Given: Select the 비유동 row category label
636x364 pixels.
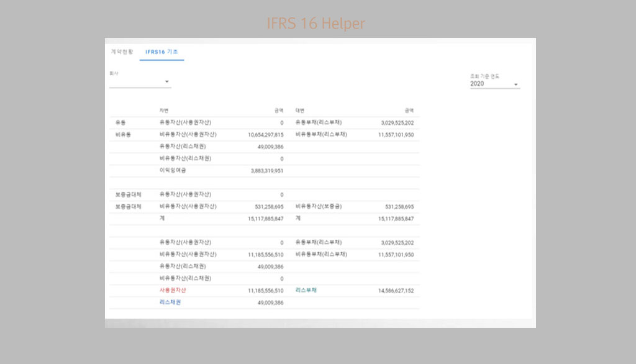Looking at the screenshot, I should tap(122, 134).
